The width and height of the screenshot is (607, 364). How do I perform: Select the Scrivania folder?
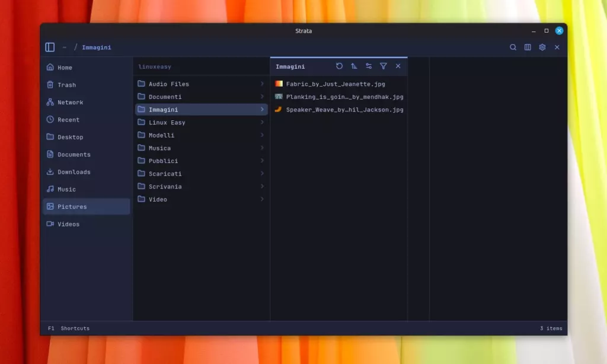(x=202, y=186)
